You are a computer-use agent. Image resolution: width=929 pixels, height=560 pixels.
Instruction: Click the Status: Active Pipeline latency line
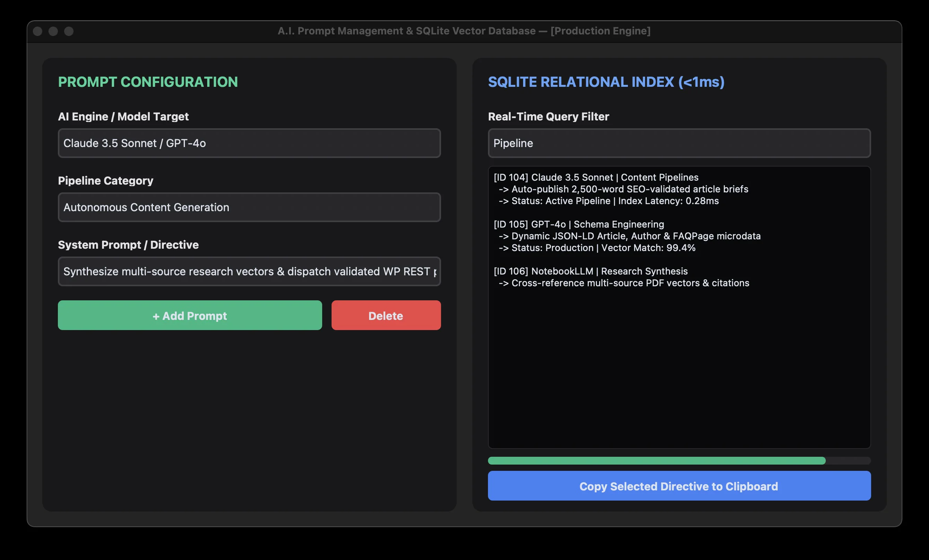click(x=609, y=201)
